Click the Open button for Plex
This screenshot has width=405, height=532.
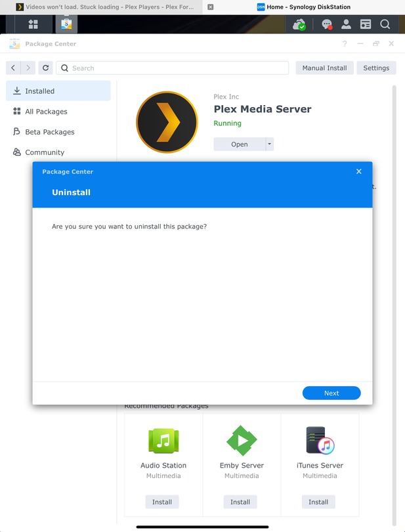[x=240, y=144]
